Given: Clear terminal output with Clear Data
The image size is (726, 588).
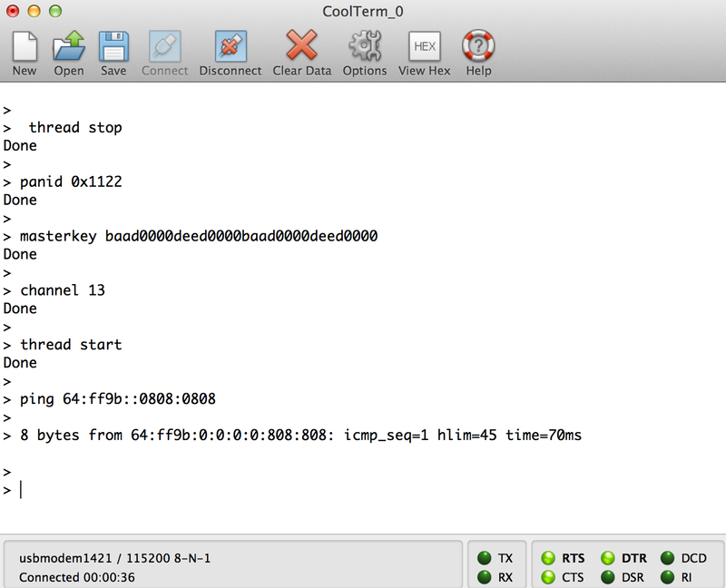Looking at the screenshot, I should (x=301, y=47).
